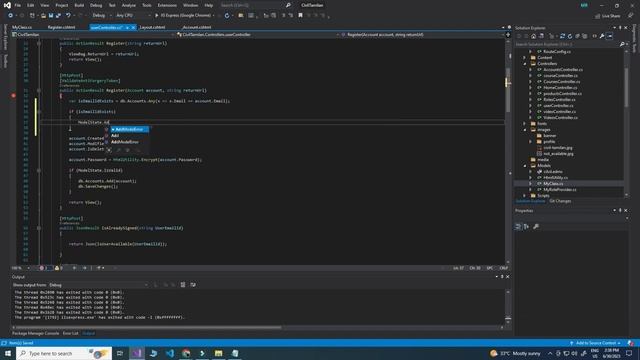This screenshot has width=640, height=360.
Task: Click the Show All Files icon in Solution Explorer
Action: click(585, 36)
